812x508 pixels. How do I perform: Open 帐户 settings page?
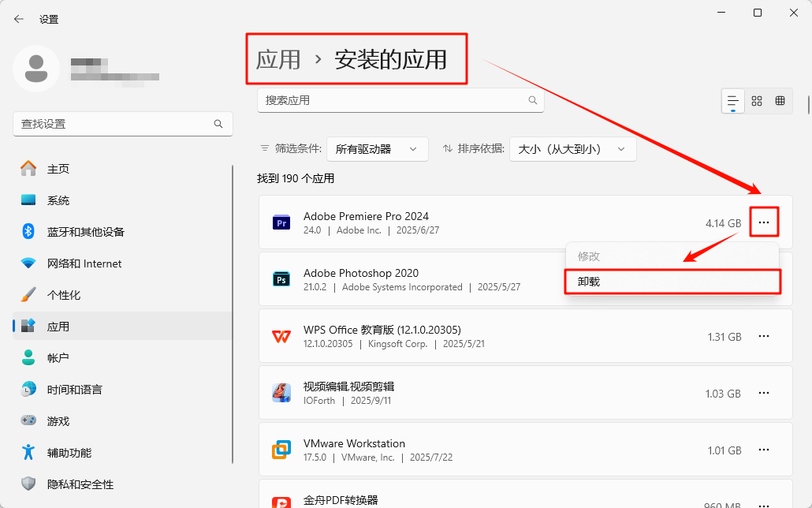123,357
